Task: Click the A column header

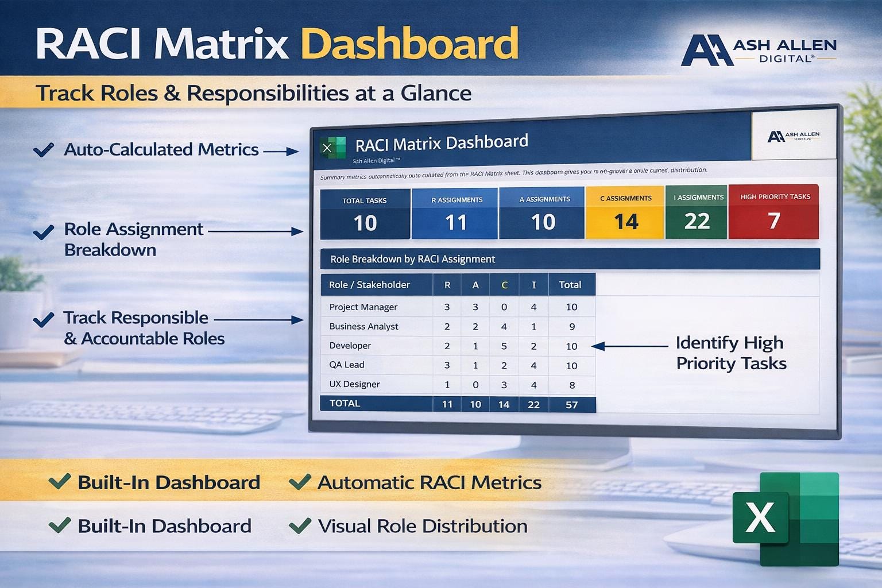Action: point(475,285)
